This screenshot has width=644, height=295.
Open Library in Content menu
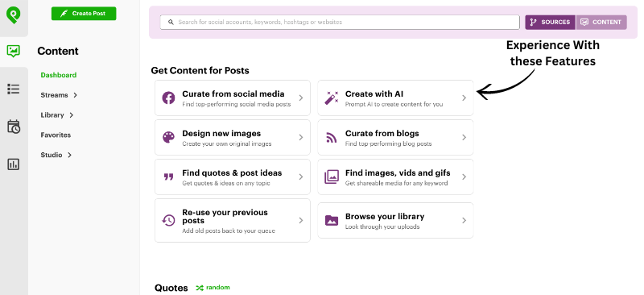click(52, 115)
